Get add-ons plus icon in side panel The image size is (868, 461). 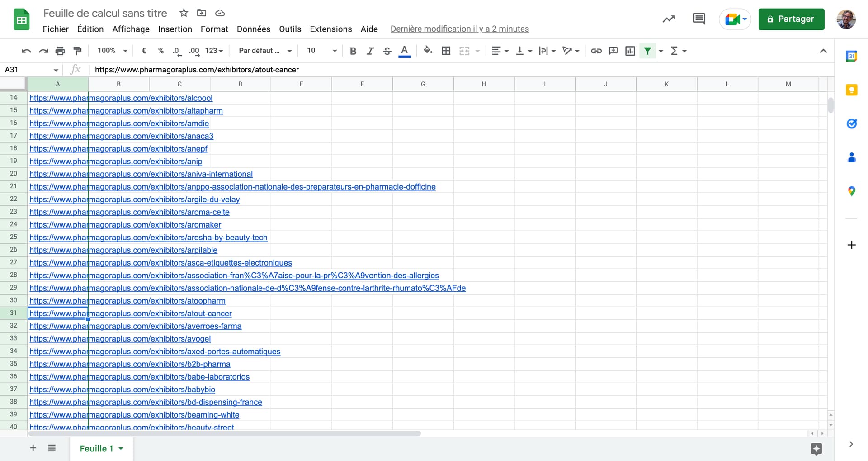pos(851,245)
